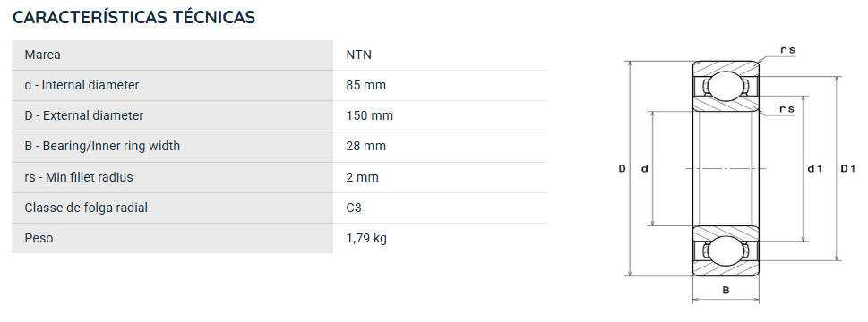Click the 150 mm value
This screenshot has height=322, width=868.
coord(370,115)
